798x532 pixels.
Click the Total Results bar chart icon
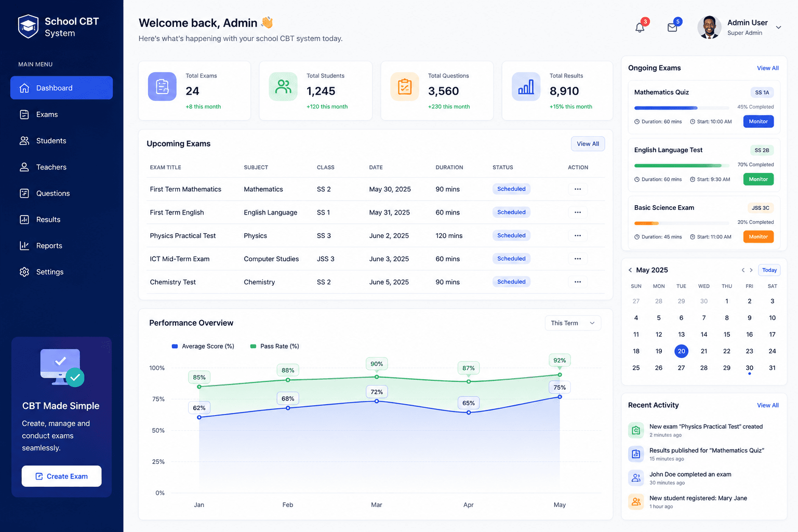pos(526,87)
